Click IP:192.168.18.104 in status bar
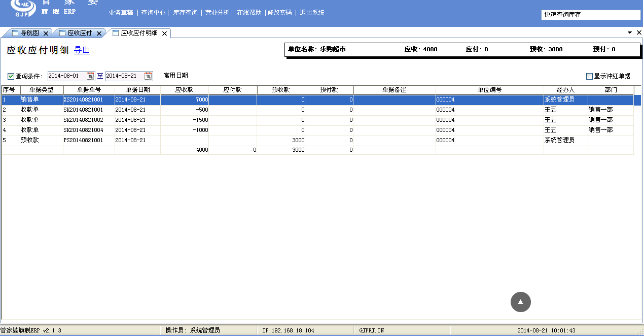This screenshot has height=336, width=644. pos(288,330)
